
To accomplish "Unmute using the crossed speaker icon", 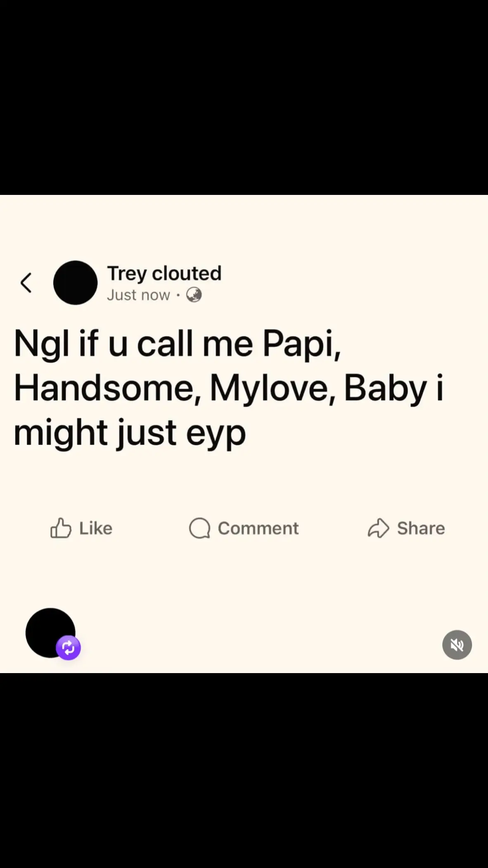I will [457, 645].
